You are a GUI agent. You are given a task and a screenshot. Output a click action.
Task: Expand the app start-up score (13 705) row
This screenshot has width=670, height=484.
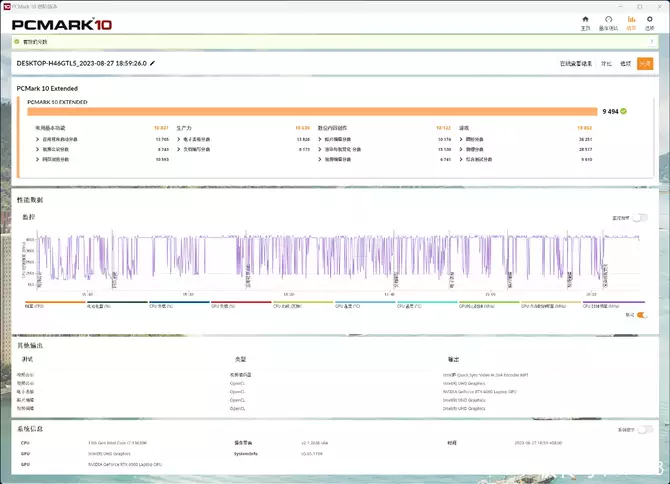38,139
